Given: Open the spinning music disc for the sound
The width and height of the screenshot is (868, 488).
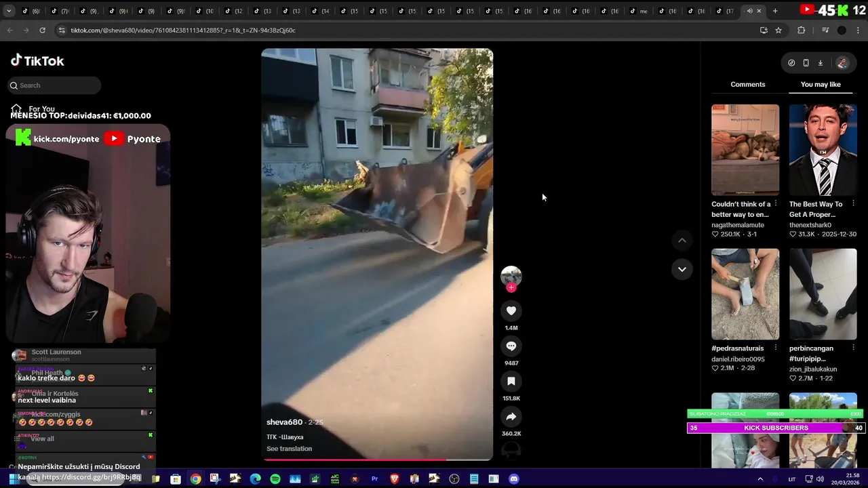Looking at the screenshot, I should point(511,451).
